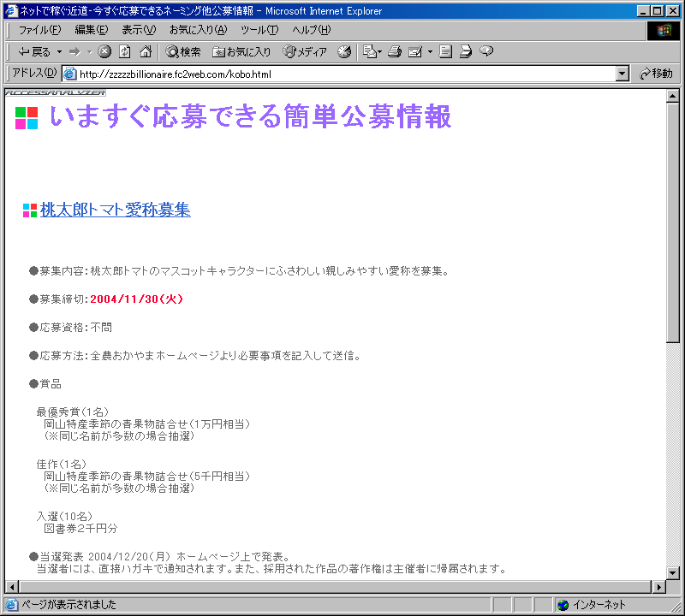Click the deadline date 2004/11/30(火)
The image size is (685, 616).
(136, 299)
